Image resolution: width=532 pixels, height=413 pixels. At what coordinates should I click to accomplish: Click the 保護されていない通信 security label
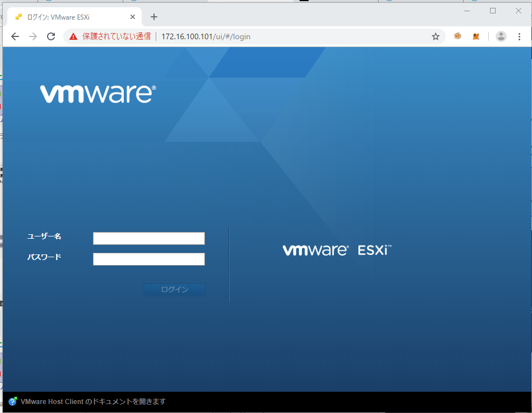point(116,36)
